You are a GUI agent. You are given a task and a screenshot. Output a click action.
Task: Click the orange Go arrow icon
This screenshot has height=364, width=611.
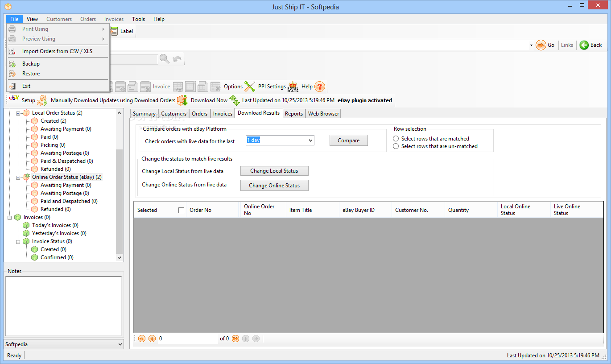point(541,45)
